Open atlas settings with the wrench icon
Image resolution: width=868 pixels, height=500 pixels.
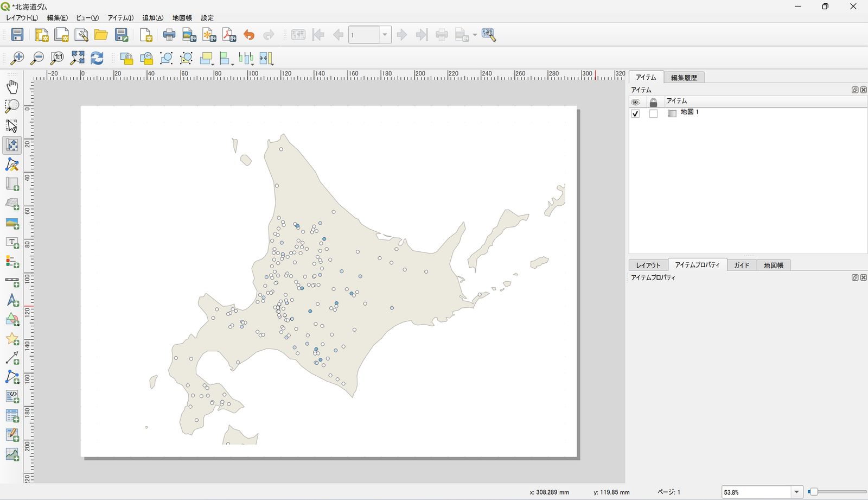point(489,35)
